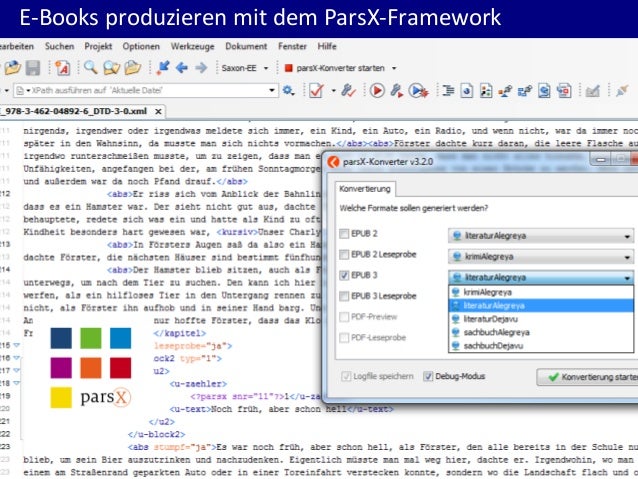
Task: Click the second blue node-diagram icon
Action: point(524,90)
